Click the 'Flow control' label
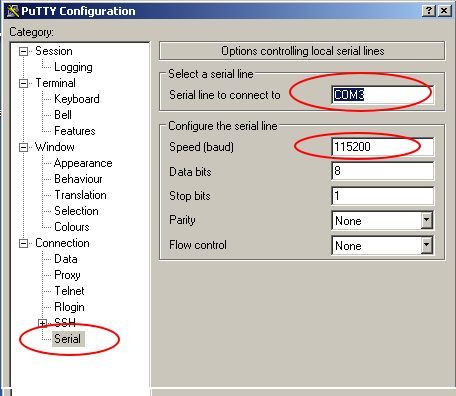Viewport: 456px width, 396px height. pyautogui.click(x=198, y=245)
